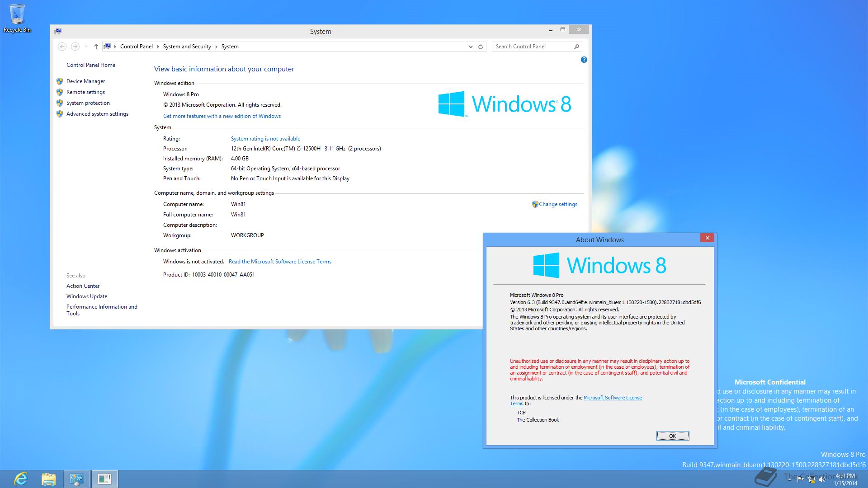Click the Device Manager shield icon
This screenshot has height=488, width=868.
(60, 81)
